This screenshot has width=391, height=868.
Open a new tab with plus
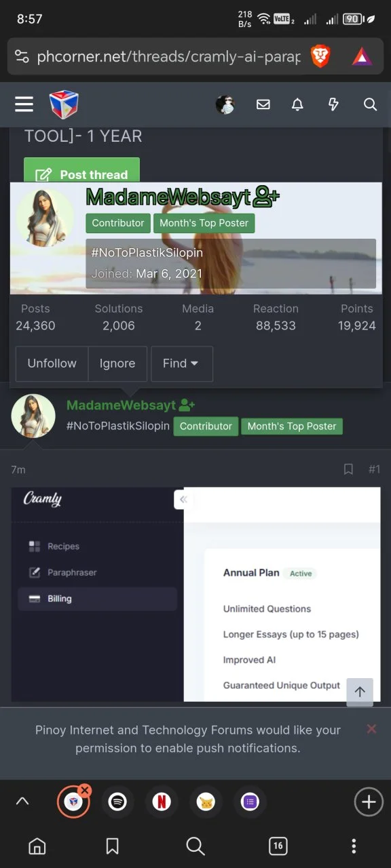pos(369,802)
